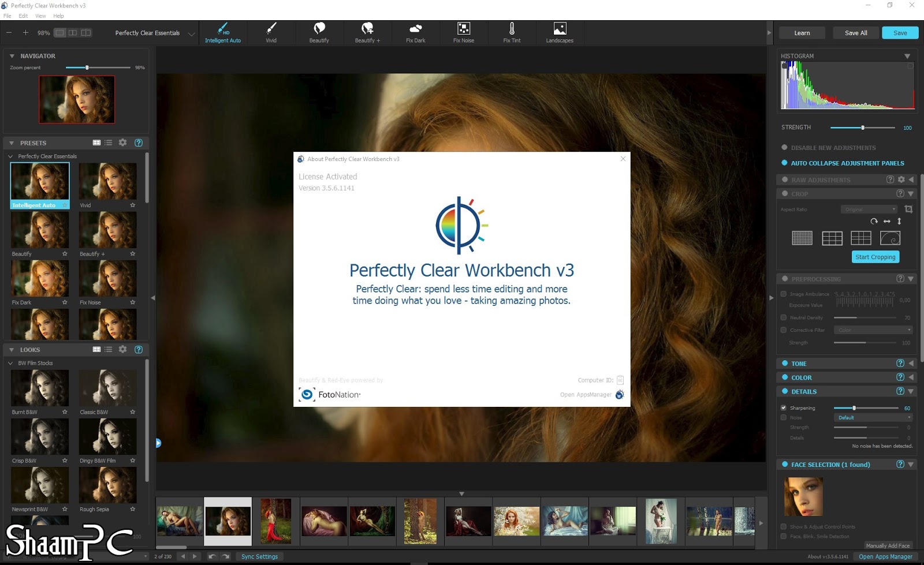Zoom out with the minus icon

(x=9, y=33)
